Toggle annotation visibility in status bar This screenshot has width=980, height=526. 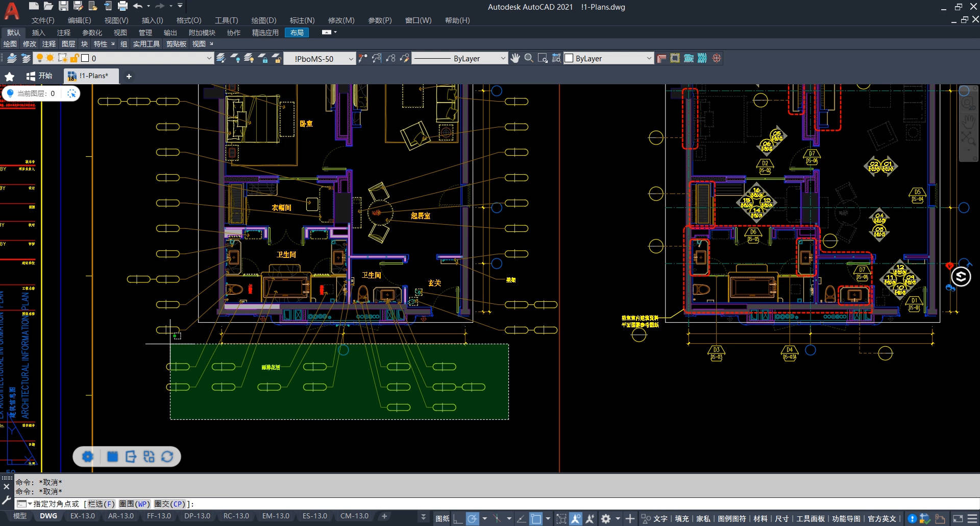tap(576, 519)
